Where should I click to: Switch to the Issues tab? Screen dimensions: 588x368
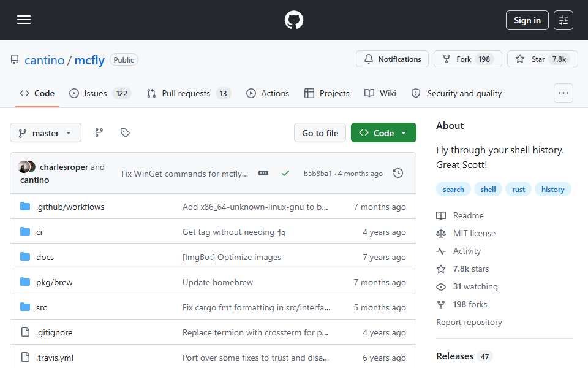coord(100,93)
